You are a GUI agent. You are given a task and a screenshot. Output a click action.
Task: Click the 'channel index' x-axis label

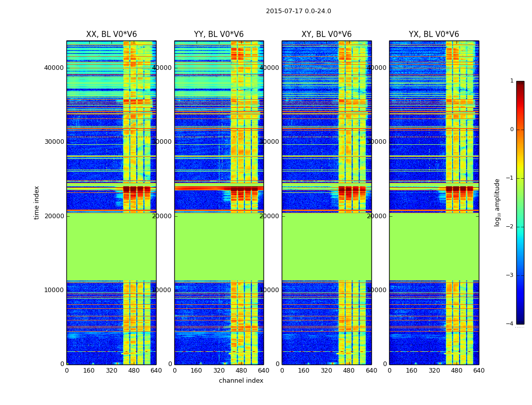click(241, 381)
